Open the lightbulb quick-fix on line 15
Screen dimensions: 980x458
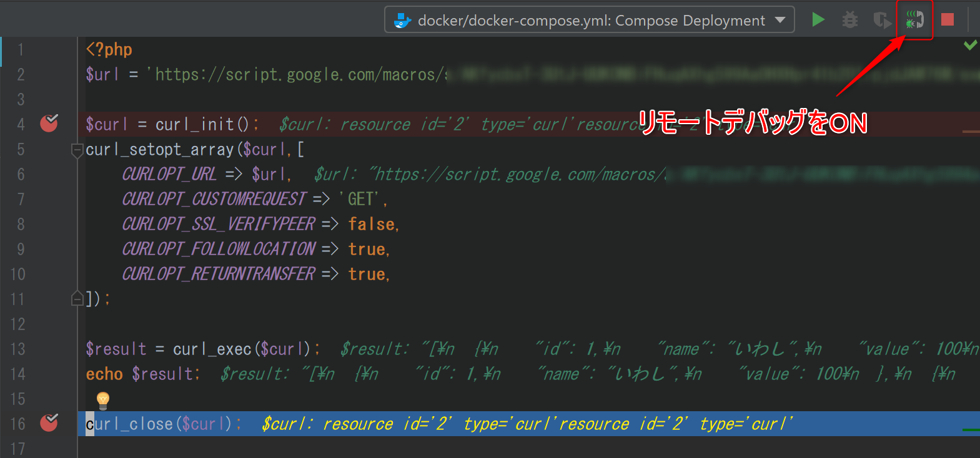pos(103,399)
